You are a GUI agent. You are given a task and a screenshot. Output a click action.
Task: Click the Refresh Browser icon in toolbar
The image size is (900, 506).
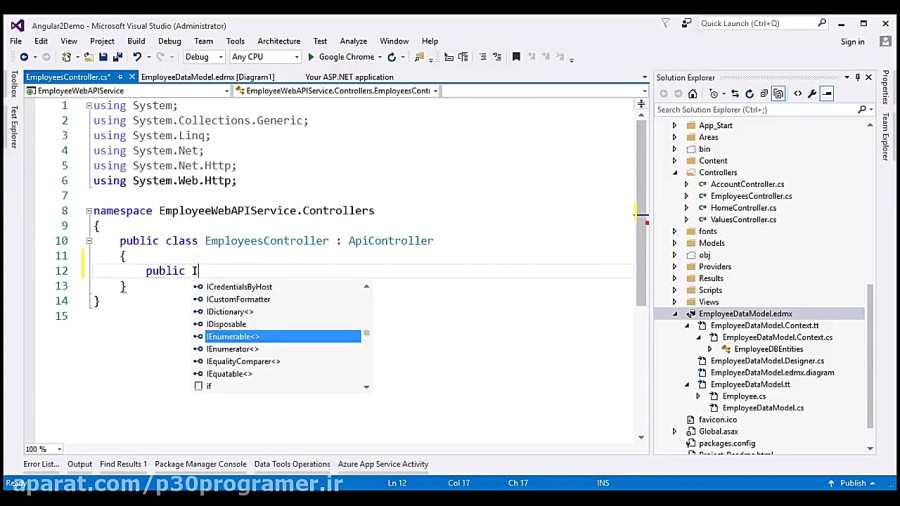(x=392, y=57)
